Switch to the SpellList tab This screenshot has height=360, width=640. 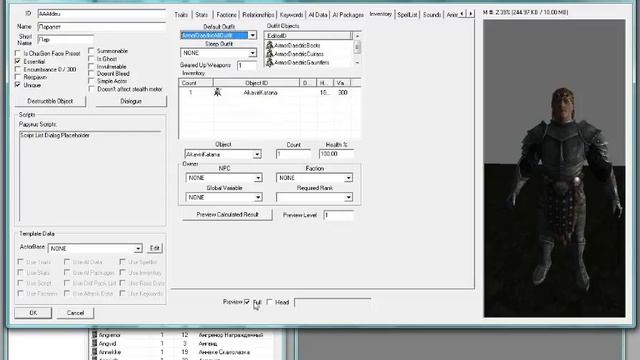(407, 15)
